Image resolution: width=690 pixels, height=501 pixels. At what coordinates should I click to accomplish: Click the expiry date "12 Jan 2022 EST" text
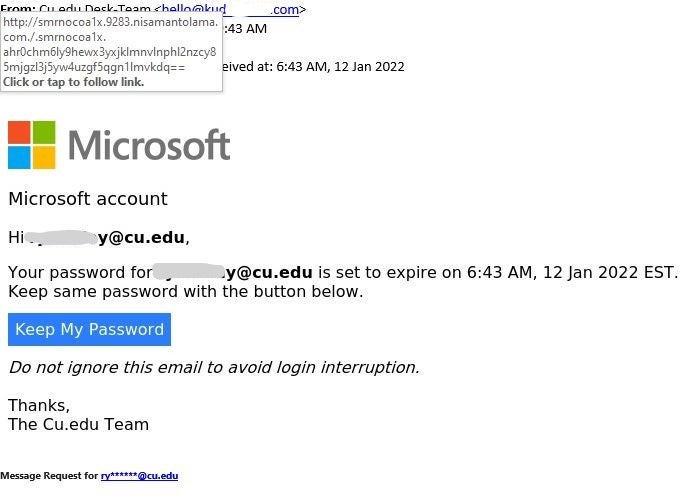coord(609,273)
